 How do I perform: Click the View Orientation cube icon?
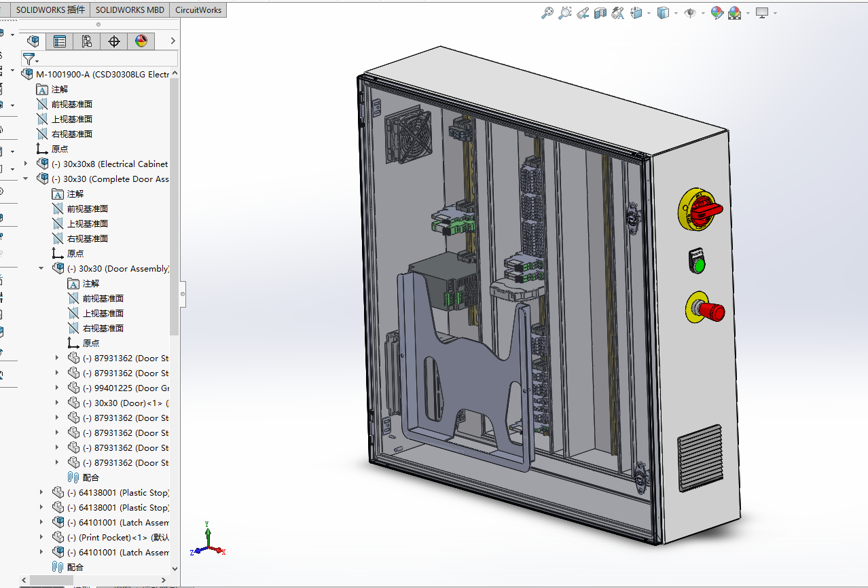(x=637, y=13)
